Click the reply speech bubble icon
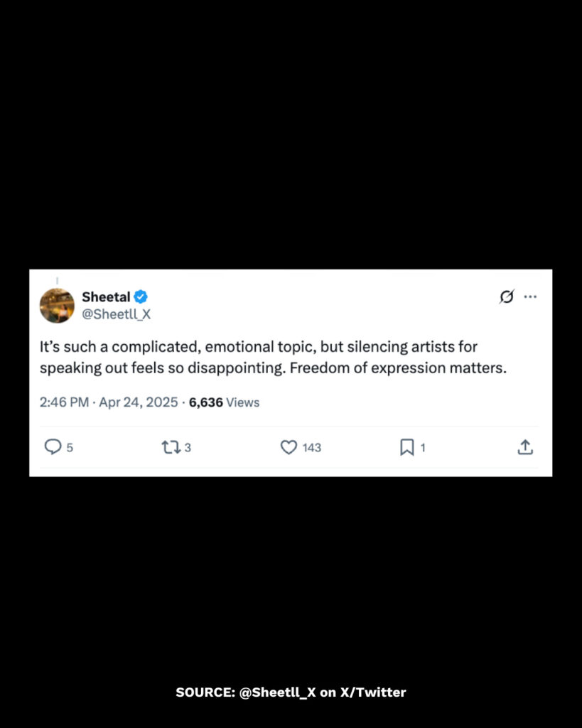 [x=53, y=447]
